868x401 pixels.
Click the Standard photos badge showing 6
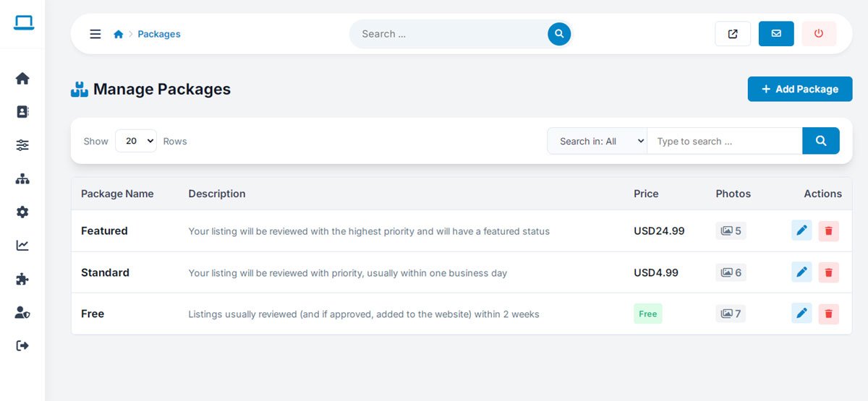tap(731, 272)
